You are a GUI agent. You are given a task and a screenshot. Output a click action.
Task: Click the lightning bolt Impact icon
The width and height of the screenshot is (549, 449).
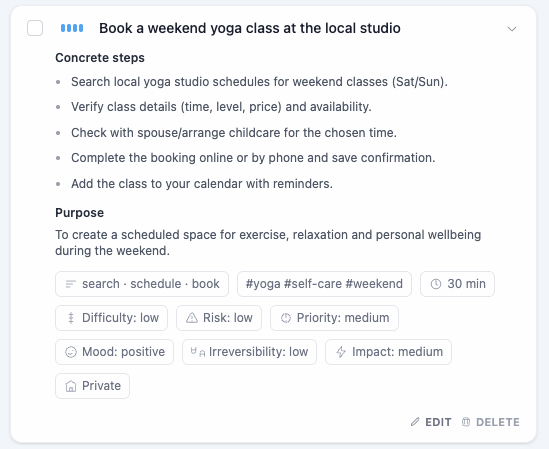point(341,352)
